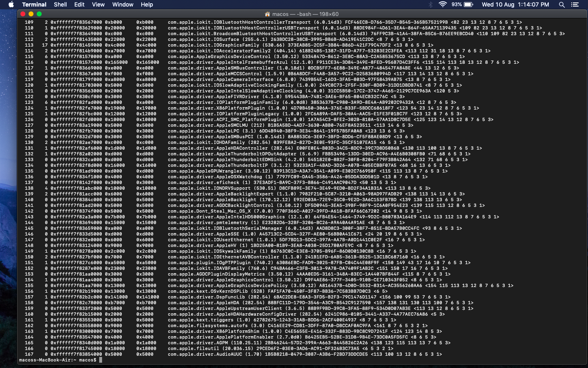Open the Apple menu
588x368 pixels.
coord(11,4)
